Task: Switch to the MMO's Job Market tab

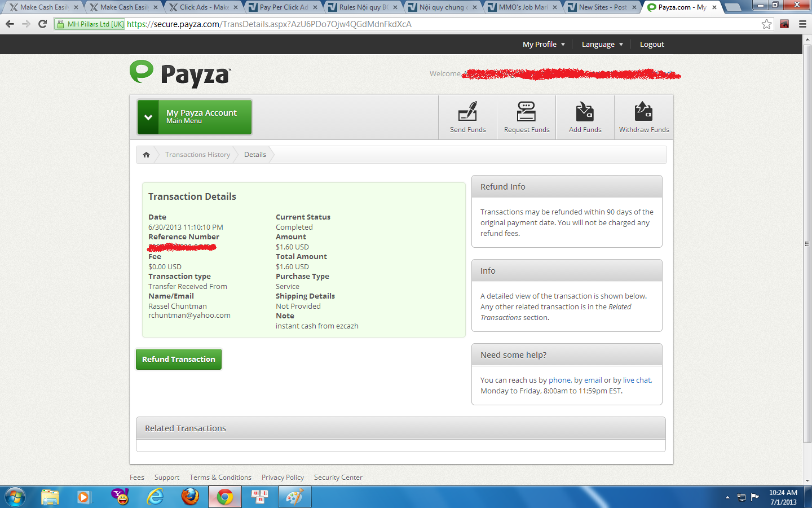Action: [523, 7]
